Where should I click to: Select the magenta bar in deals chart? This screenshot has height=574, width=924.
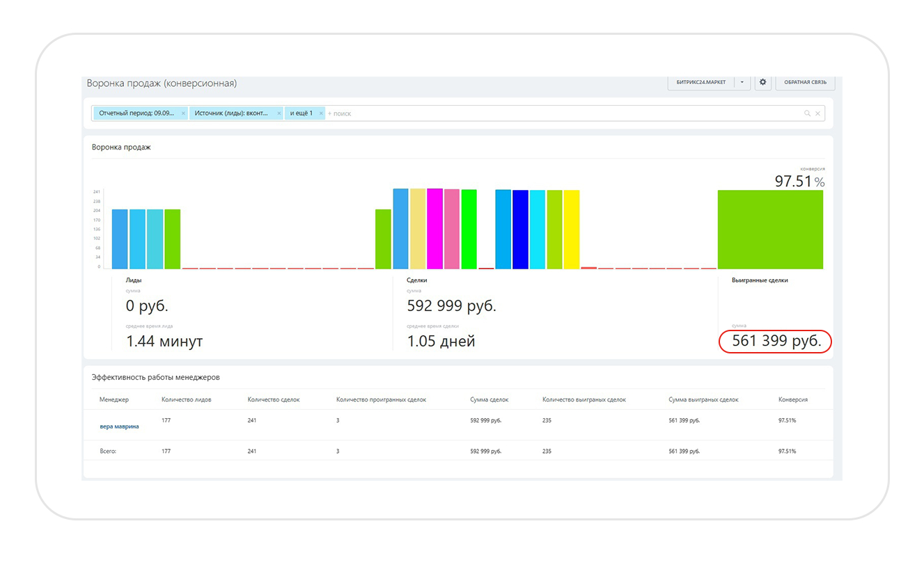(434, 229)
